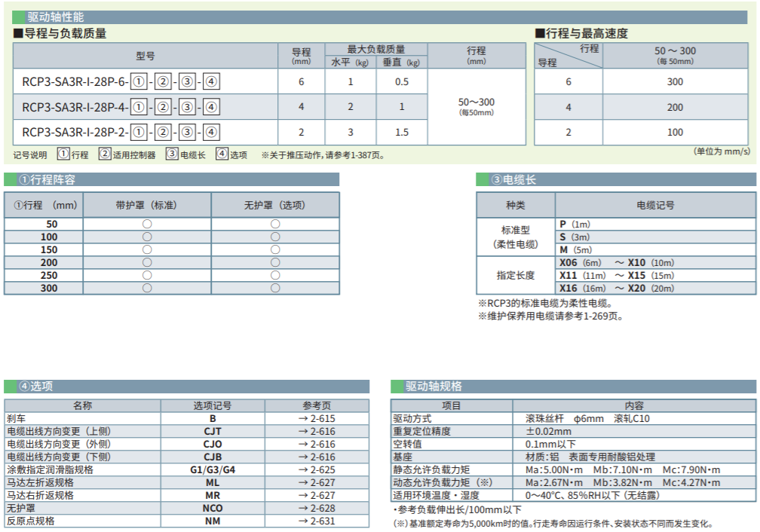Open page reference →2-631 for 反原点规格

coord(317,521)
